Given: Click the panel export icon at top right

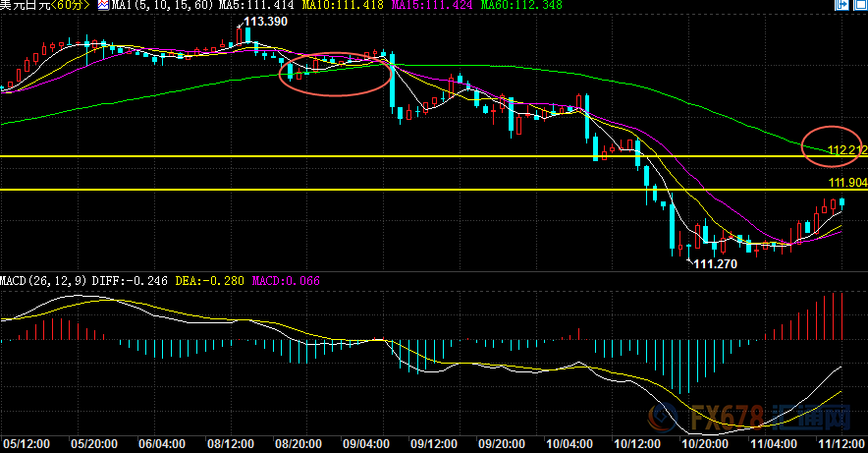Looking at the screenshot, I should [x=841, y=7].
